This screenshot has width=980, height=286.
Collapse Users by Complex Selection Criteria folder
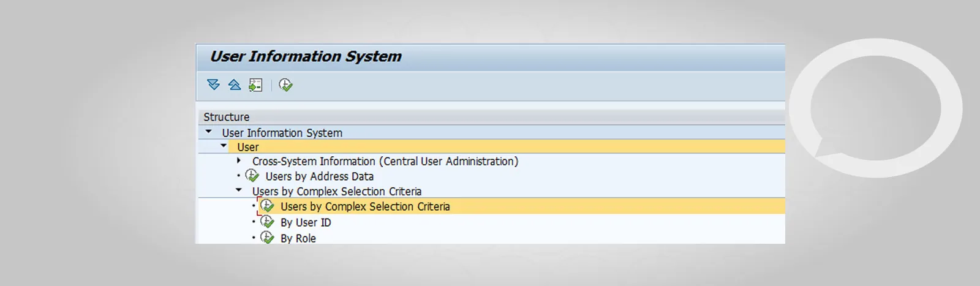[239, 190]
